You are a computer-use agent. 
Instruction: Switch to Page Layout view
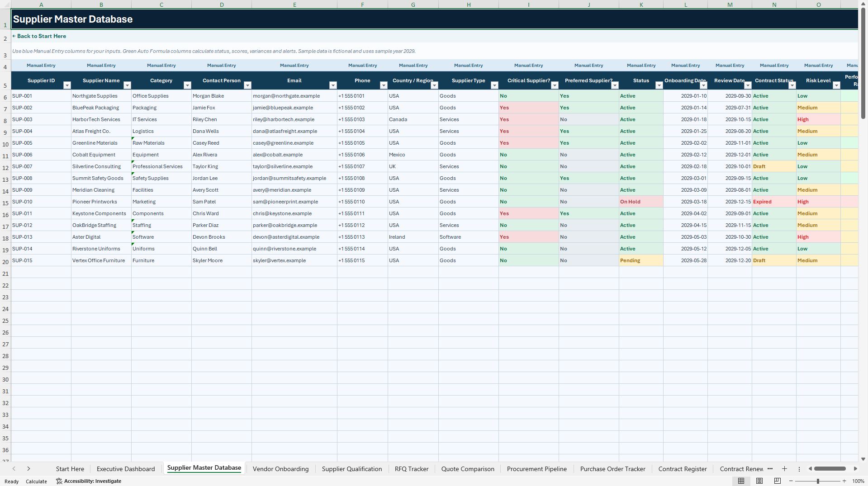pos(759,481)
